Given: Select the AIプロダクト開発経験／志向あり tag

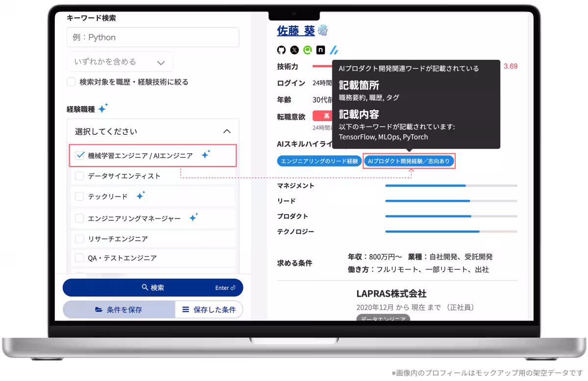Looking at the screenshot, I should [x=410, y=161].
